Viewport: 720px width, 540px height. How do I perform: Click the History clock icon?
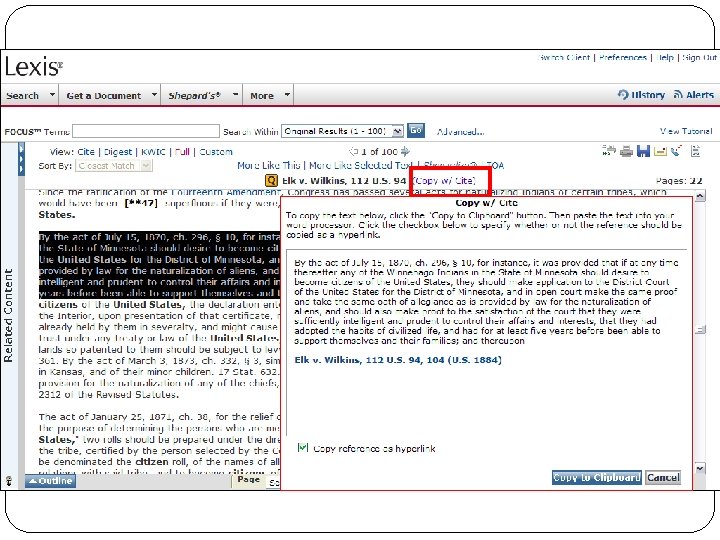click(623, 94)
